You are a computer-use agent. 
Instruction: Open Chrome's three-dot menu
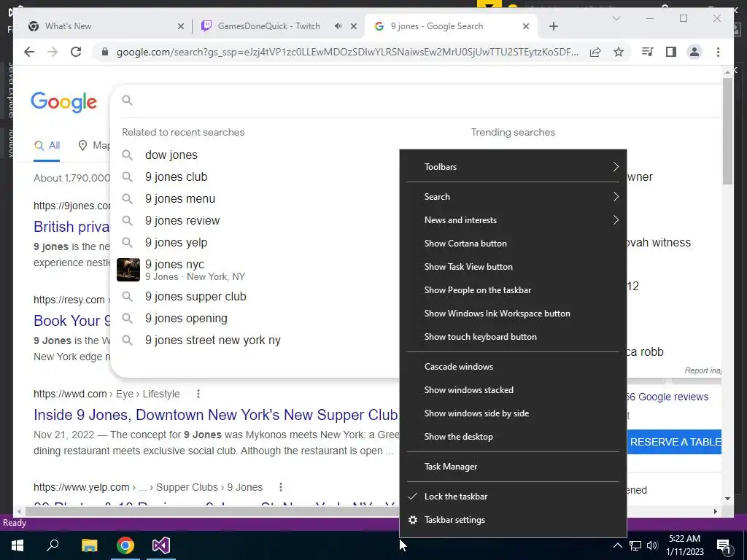718,52
